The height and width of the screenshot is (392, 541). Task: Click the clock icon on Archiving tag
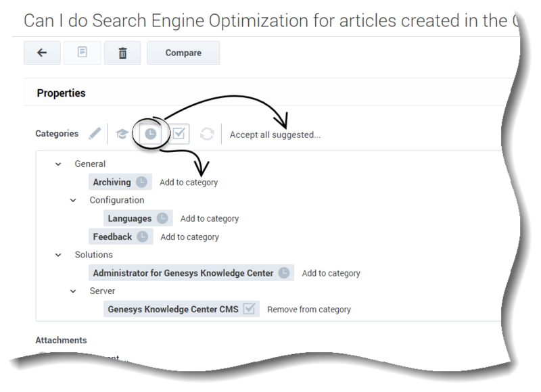tap(141, 182)
